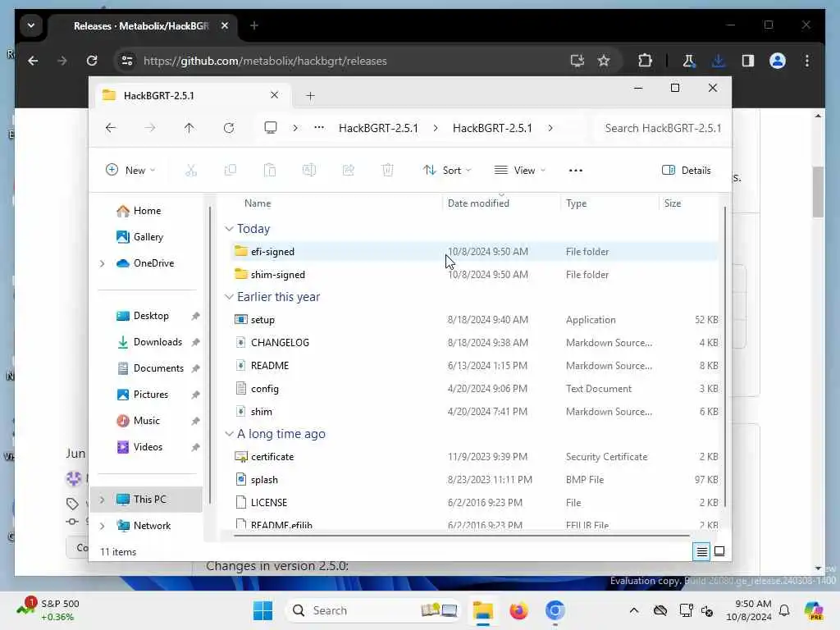The width and height of the screenshot is (840, 630).
Task: Open the See more three-dots menu
Action: 575,171
